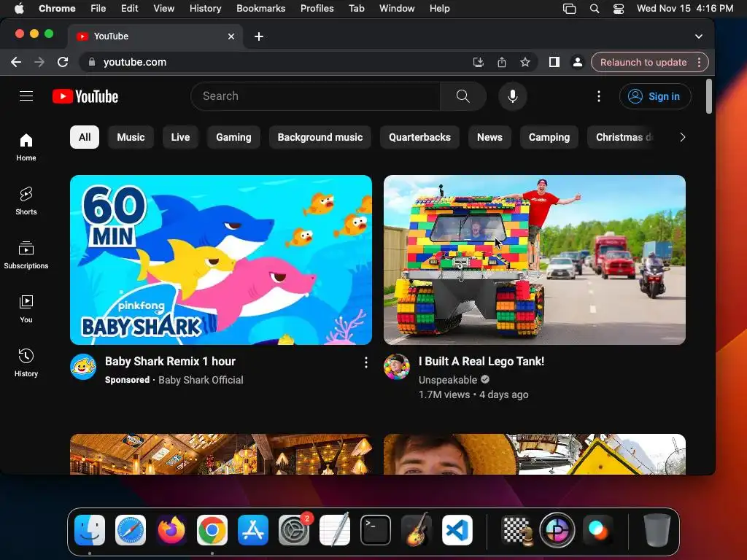The width and height of the screenshot is (747, 560).
Task: Open History in the sidebar
Action: pyautogui.click(x=26, y=363)
